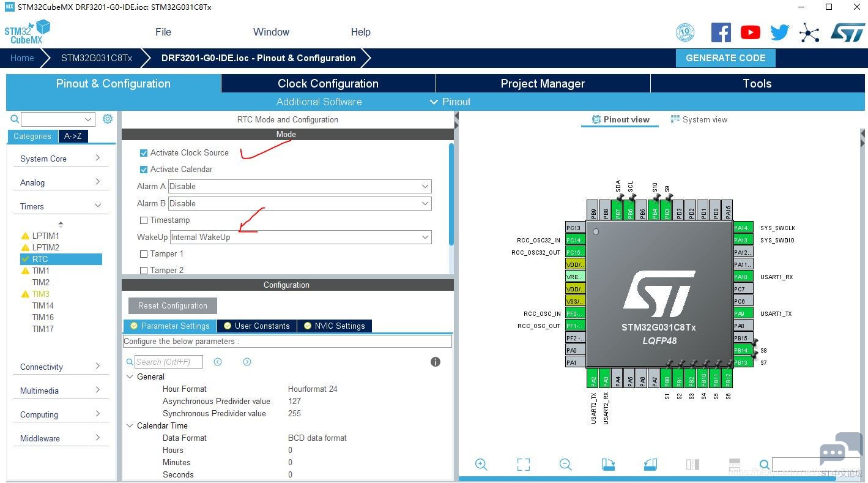Open the ST YouTube channel icon
The height and width of the screenshot is (483, 868).
click(750, 32)
